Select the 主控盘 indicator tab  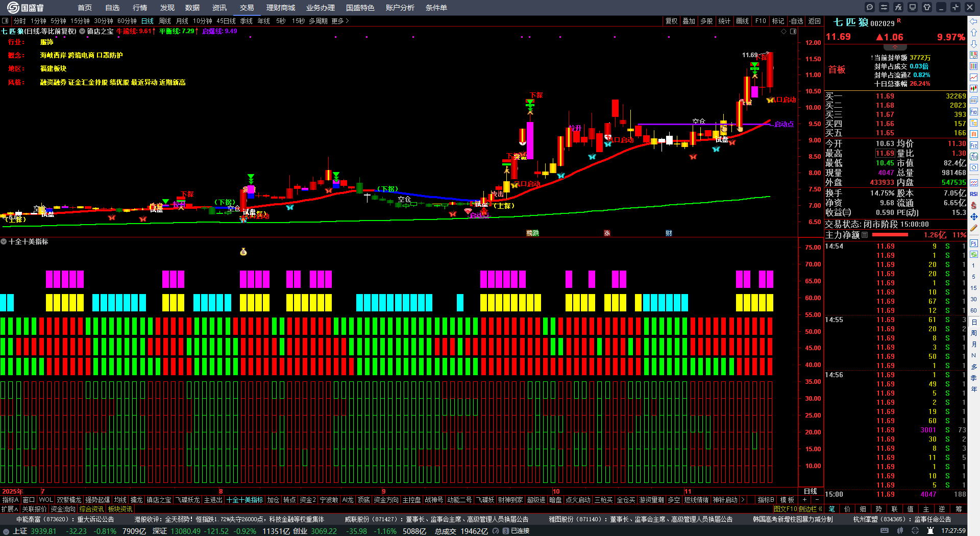click(x=411, y=500)
